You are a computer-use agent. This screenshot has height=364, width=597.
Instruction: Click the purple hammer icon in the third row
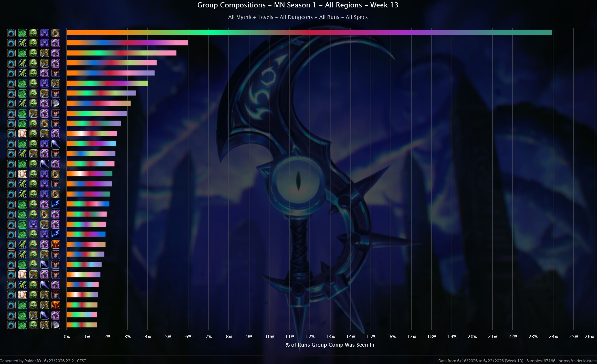click(x=56, y=53)
